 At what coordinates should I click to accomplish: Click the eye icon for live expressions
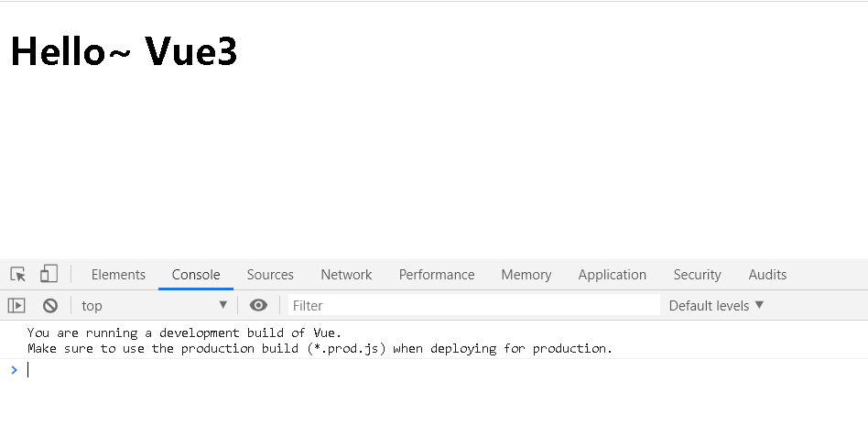click(x=259, y=306)
